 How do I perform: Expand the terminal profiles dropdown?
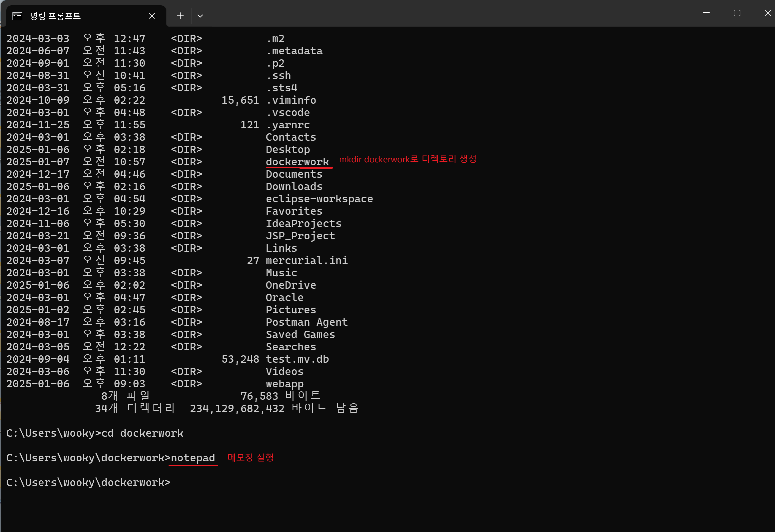[200, 16]
